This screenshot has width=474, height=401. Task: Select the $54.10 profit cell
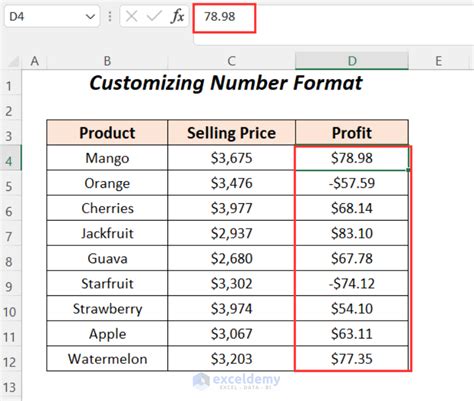[352, 308]
